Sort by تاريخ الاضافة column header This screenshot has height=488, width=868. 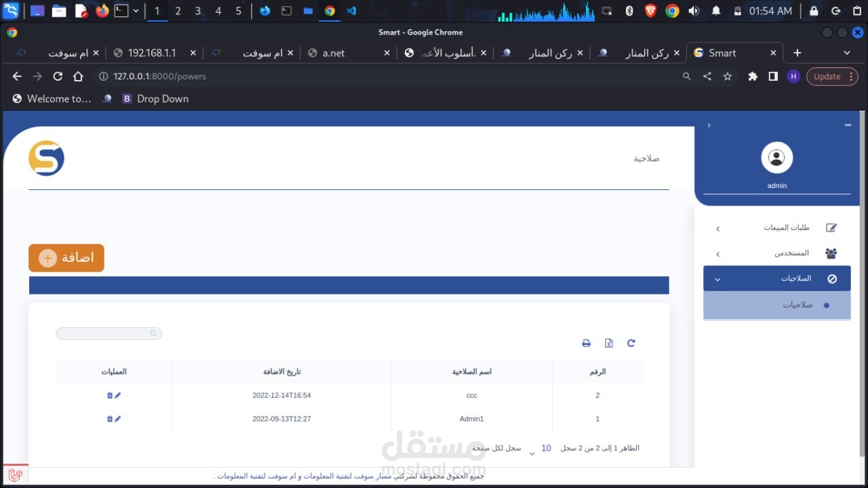pyautogui.click(x=282, y=372)
